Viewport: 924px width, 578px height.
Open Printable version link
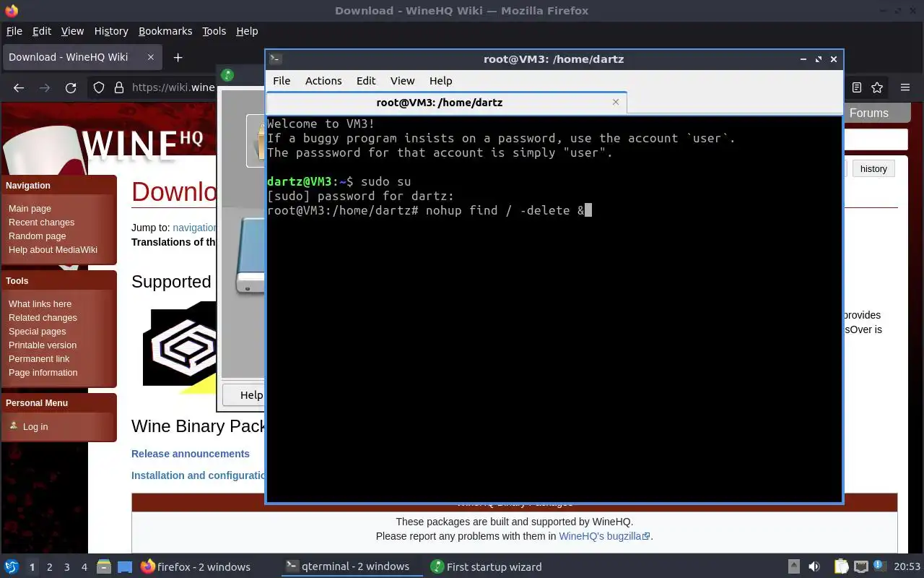[x=43, y=345]
